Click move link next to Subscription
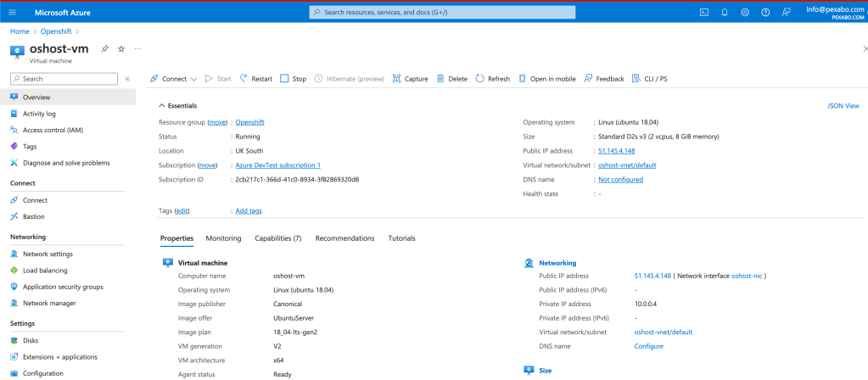 [x=208, y=165]
